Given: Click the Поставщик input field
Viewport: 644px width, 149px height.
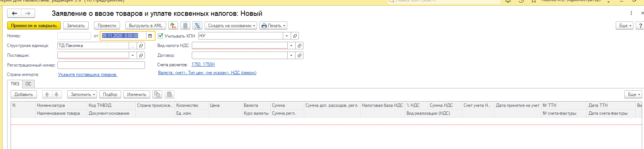Looking at the screenshot, I should (x=93, y=55).
